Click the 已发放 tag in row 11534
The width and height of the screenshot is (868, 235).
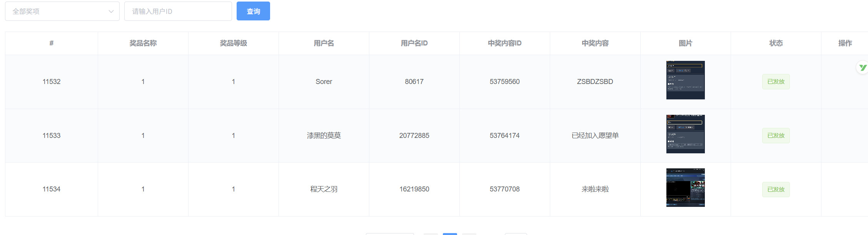click(x=776, y=190)
